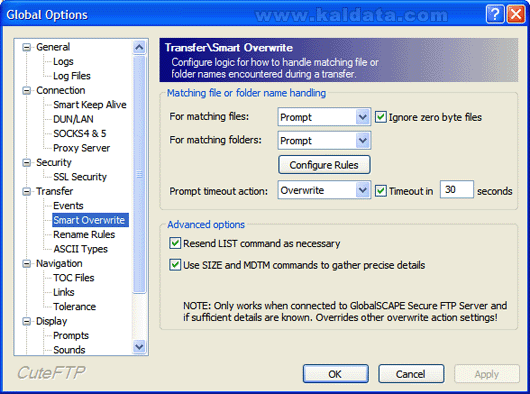530x394 pixels.
Task: Collapse the Navigation tree node
Action: (x=26, y=264)
